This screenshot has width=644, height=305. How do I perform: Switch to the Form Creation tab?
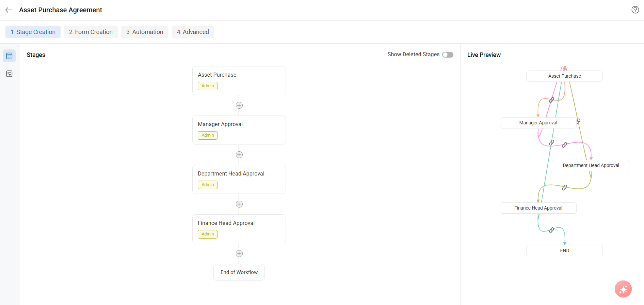pyautogui.click(x=91, y=32)
